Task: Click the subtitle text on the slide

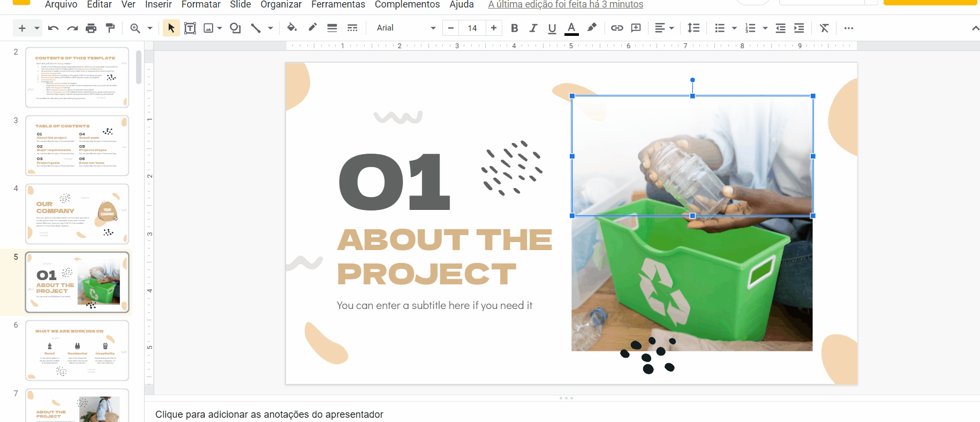Action: coord(434,305)
